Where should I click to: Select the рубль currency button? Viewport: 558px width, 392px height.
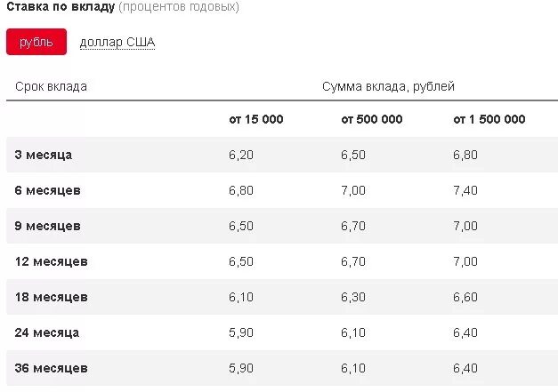pos(36,42)
